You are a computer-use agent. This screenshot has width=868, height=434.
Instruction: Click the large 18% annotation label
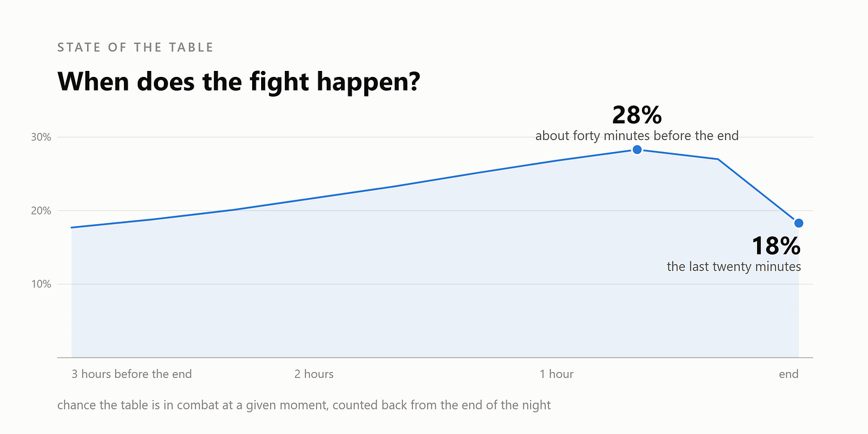coord(776,246)
